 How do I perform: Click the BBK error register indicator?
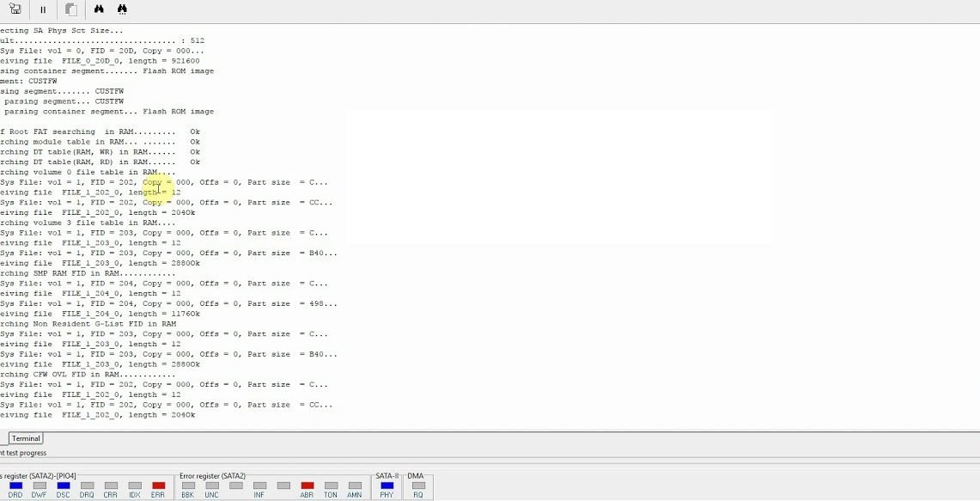point(188,486)
